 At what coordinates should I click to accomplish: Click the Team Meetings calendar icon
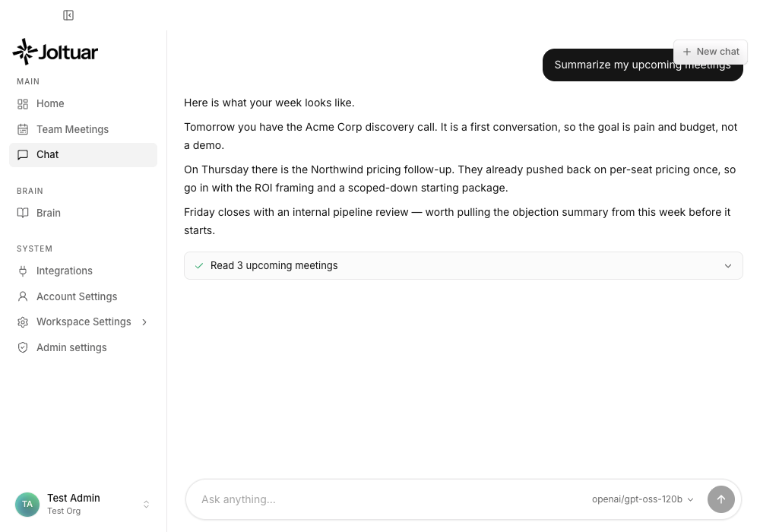click(x=23, y=129)
